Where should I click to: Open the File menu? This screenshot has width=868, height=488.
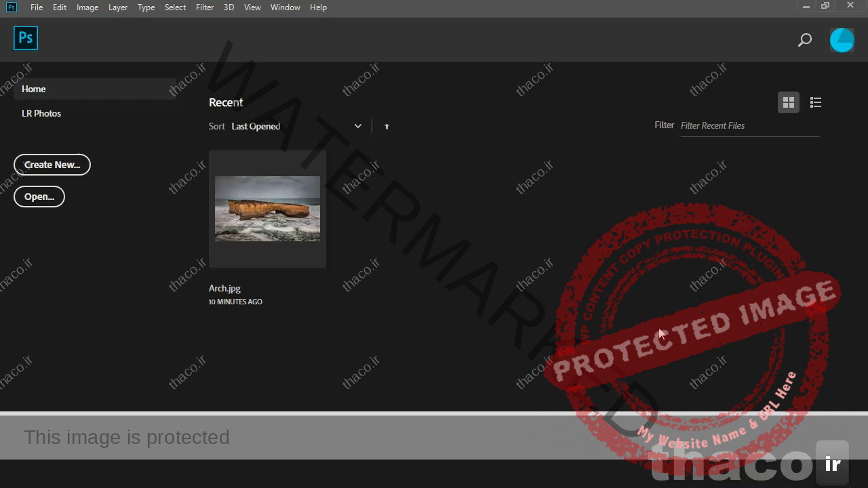[37, 7]
